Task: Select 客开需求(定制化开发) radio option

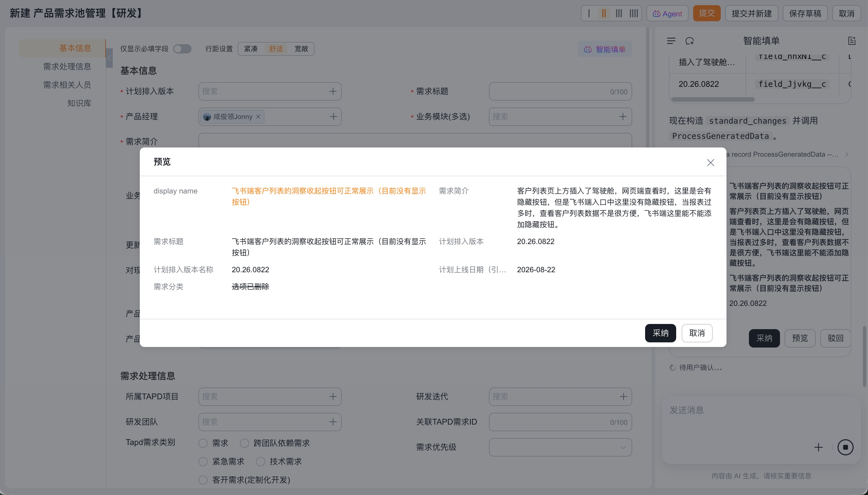Action: tap(203, 480)
